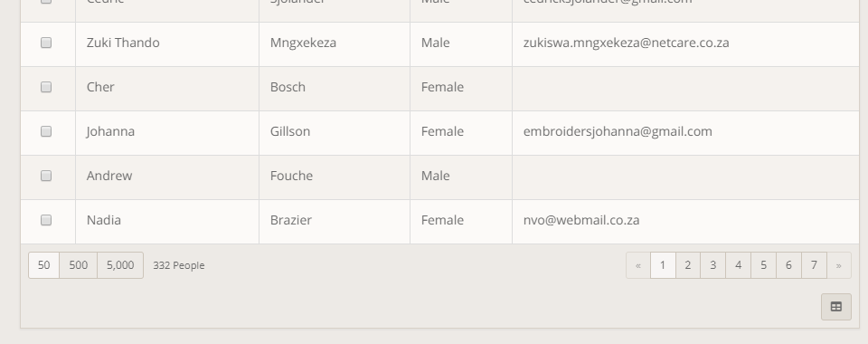Click the Mngxekeza last name cell

pos(335,44)
